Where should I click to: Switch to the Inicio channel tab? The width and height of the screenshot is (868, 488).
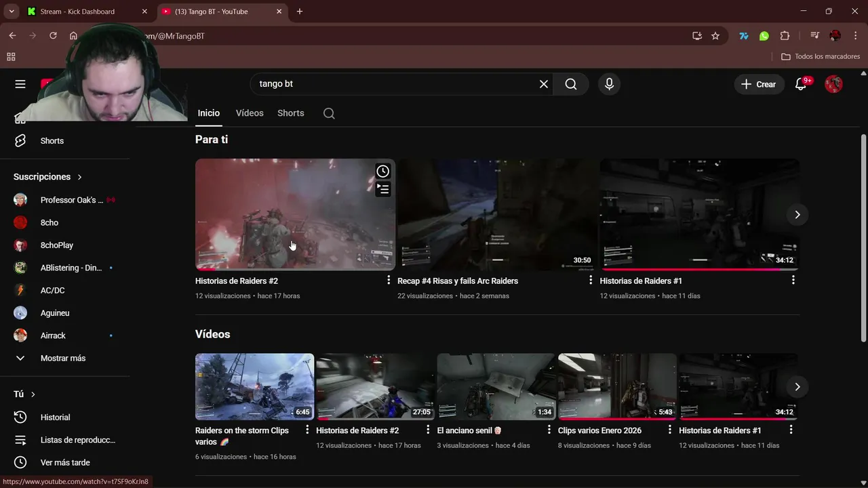point(209,113)
